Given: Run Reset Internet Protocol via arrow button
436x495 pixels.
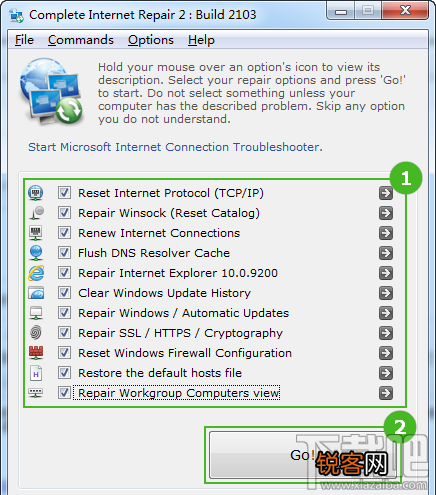Looking at the screenshot, I should click(x=386, y=193).
